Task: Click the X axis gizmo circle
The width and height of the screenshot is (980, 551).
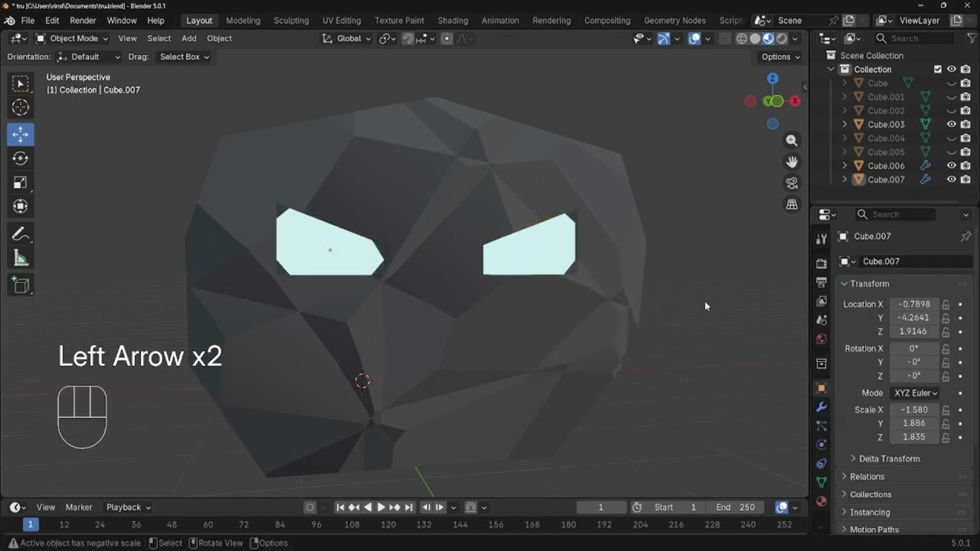Action: pyautogui.click(x=795, y=101)
